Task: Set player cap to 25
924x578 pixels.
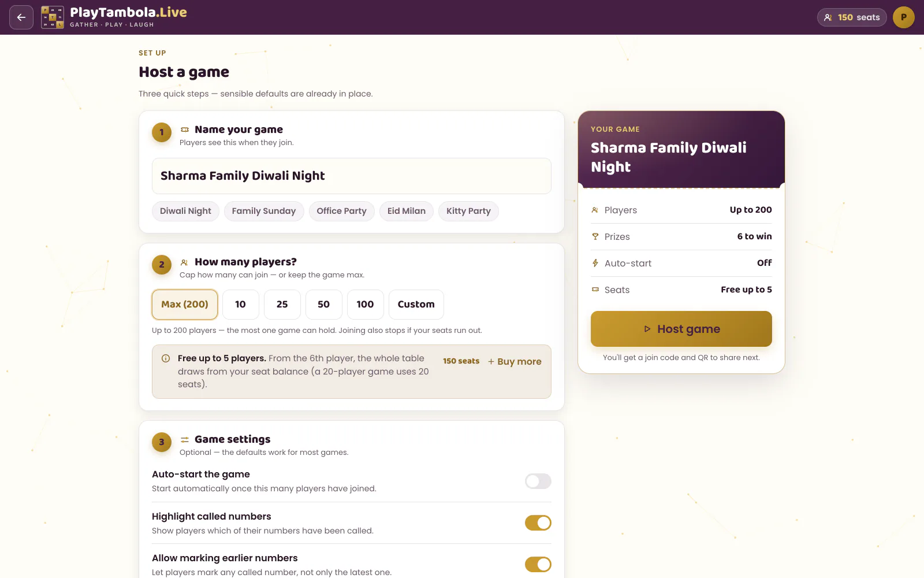Action: pos(282,305)
